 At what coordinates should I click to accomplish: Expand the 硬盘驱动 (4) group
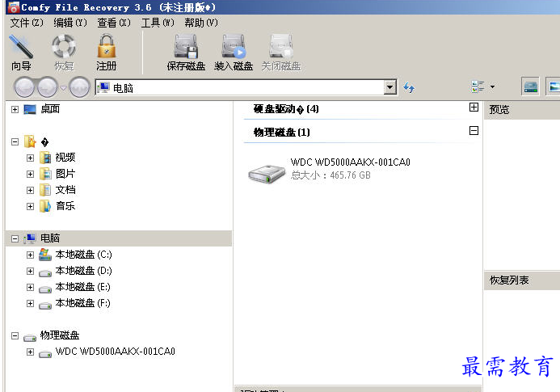[474, 107]
